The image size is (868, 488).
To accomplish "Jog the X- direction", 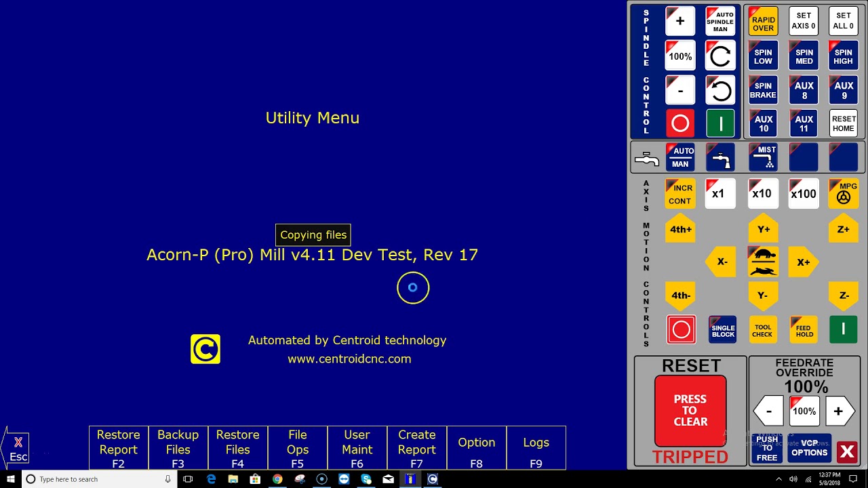I will (x=721, y=262).
